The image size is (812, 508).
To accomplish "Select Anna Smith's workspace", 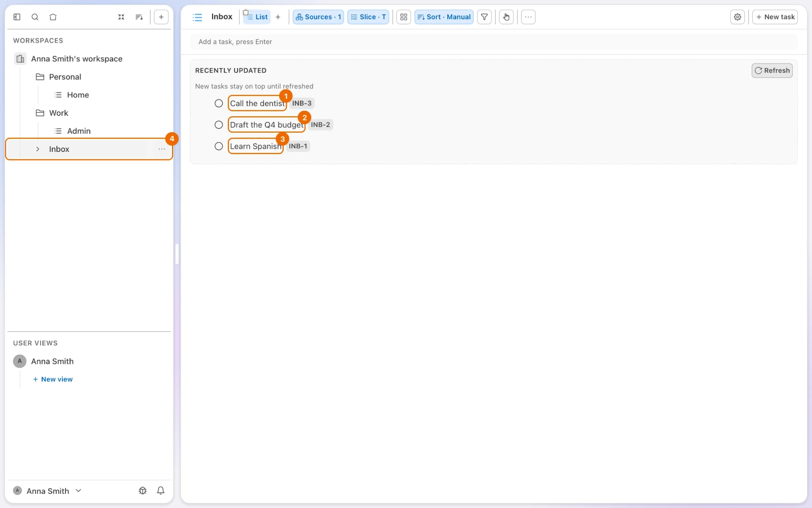I will pyautogui.click(x=77, y=59).
